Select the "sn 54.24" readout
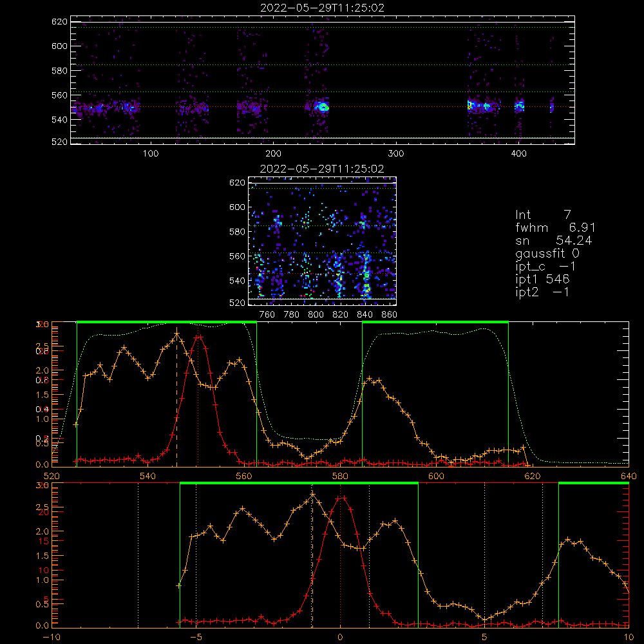This screenshot has height=644, width=644. pos(554,240)
